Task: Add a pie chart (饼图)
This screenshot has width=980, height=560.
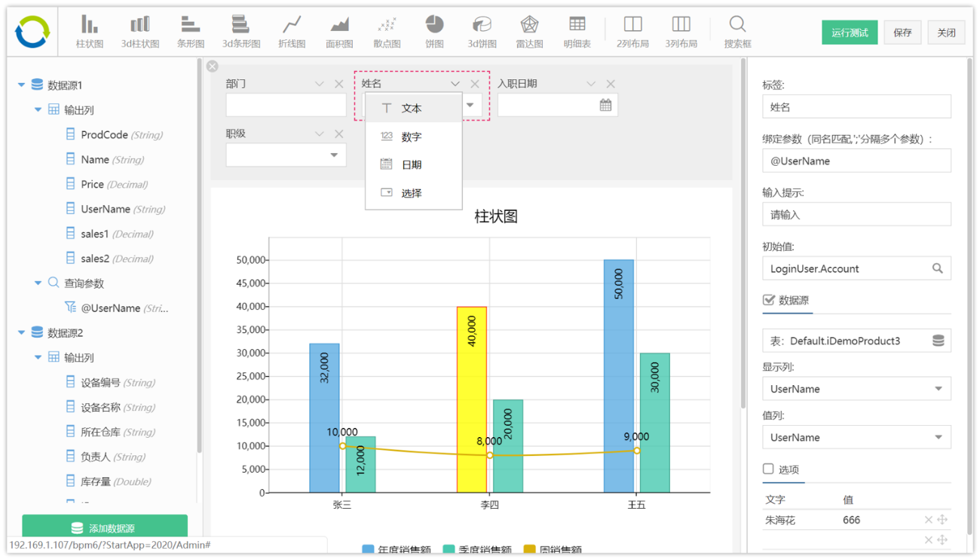Action: click(434, 32)
